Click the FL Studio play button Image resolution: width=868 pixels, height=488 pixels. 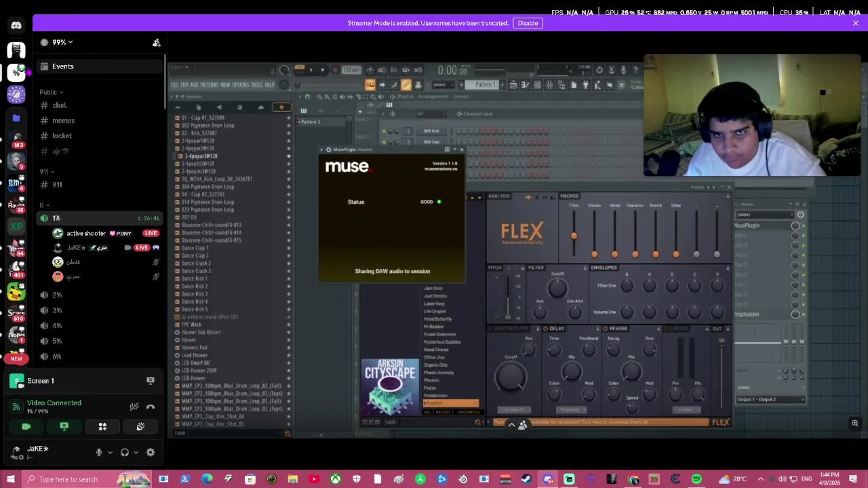pos(311,70)
